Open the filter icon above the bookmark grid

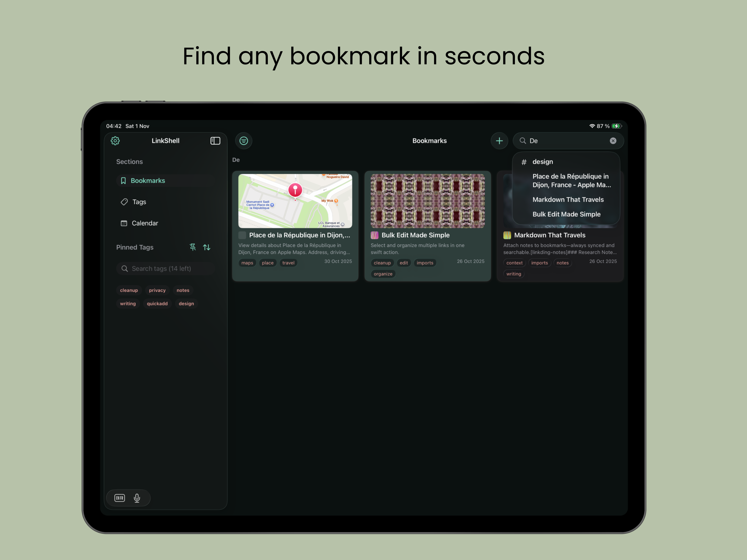pyautogui.click(x=243, y=141)
